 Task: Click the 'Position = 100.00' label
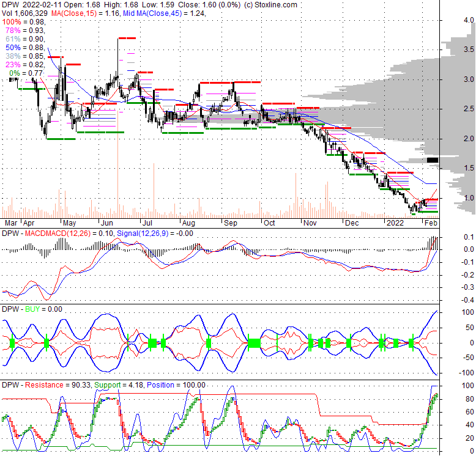[176, 385]
